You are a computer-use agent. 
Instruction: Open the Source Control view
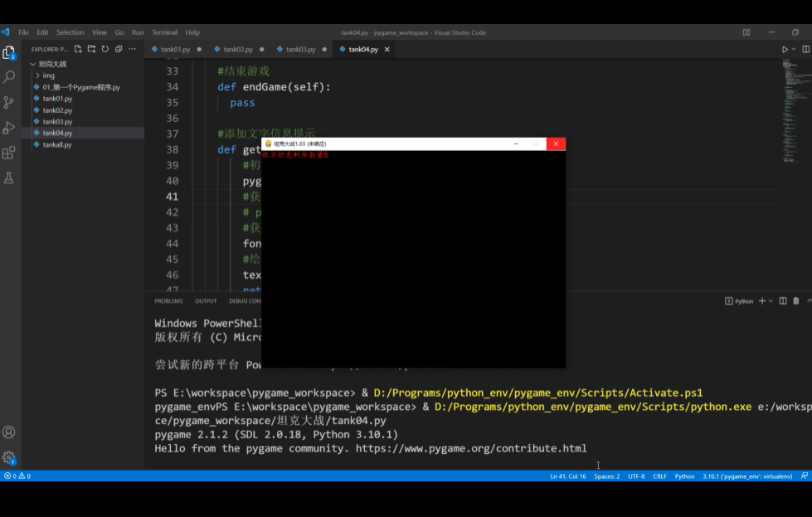coord(9,102)
